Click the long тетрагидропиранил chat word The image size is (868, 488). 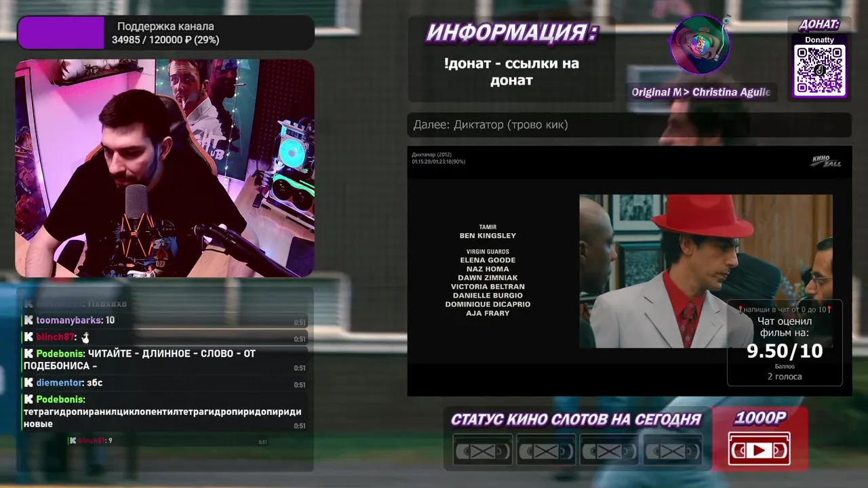[x=163, y=418]
